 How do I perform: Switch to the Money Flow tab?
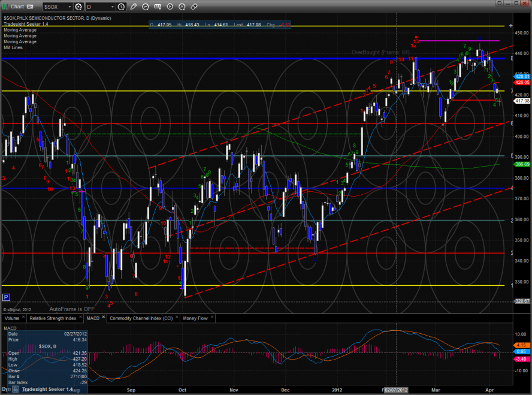tap(194, 318)
